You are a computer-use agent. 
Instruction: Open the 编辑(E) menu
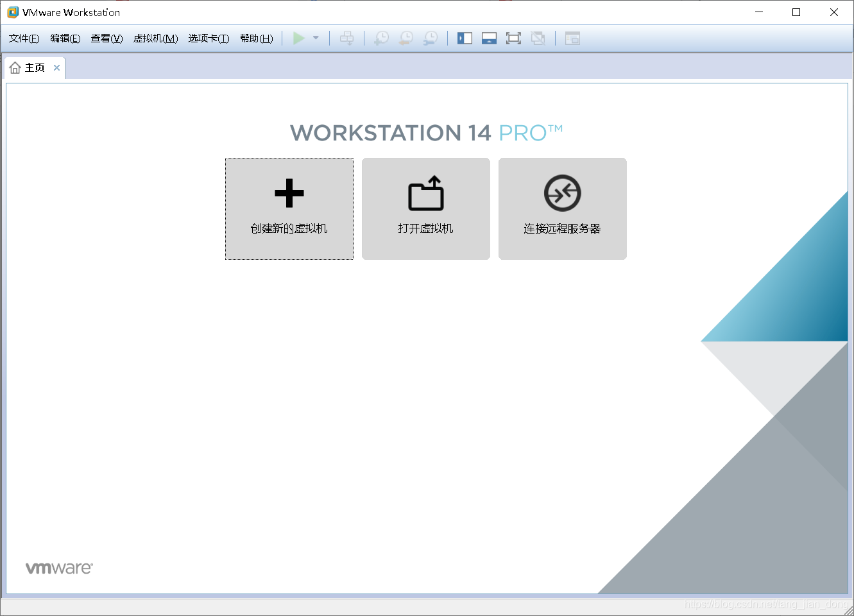pyautogui.click(x=65, y=38)
